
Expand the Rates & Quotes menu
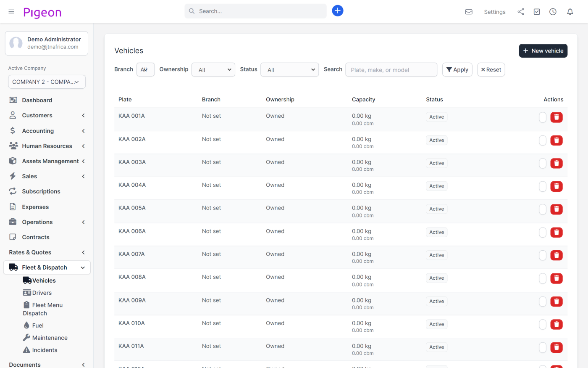click(47, 252)
